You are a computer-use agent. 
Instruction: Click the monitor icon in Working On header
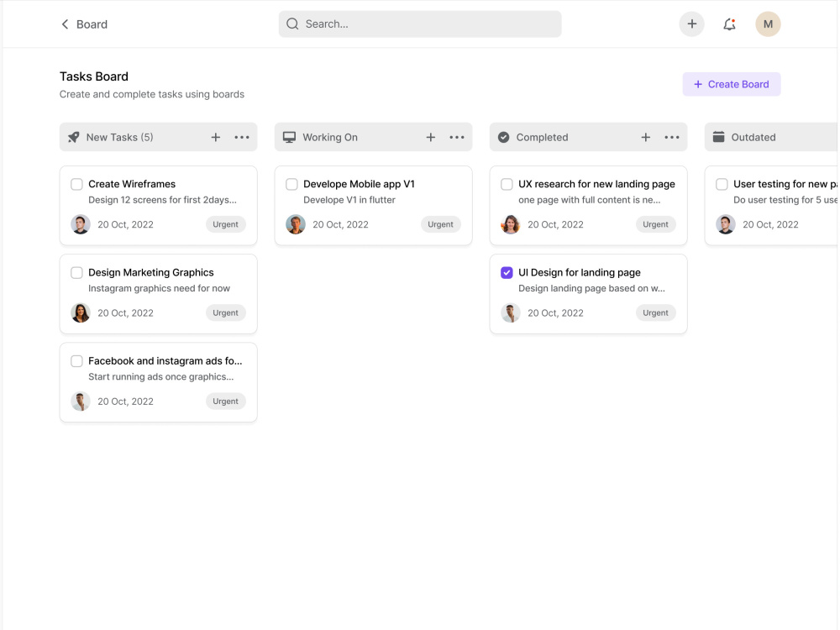click(x=289, y=137)
